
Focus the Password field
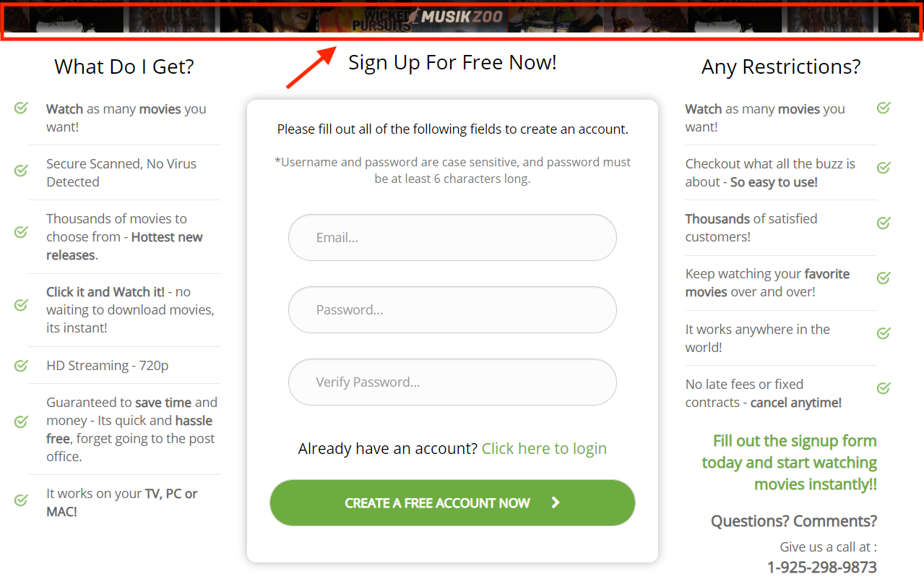452,309
